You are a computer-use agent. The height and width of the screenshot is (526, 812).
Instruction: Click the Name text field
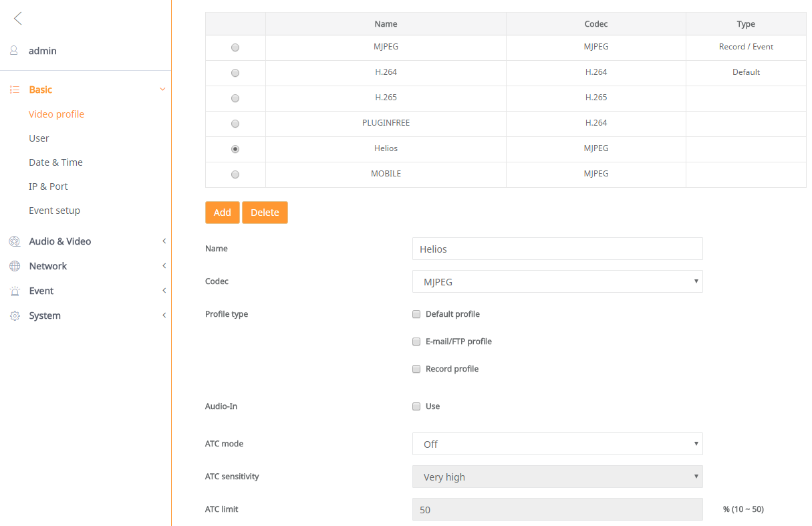557,249
